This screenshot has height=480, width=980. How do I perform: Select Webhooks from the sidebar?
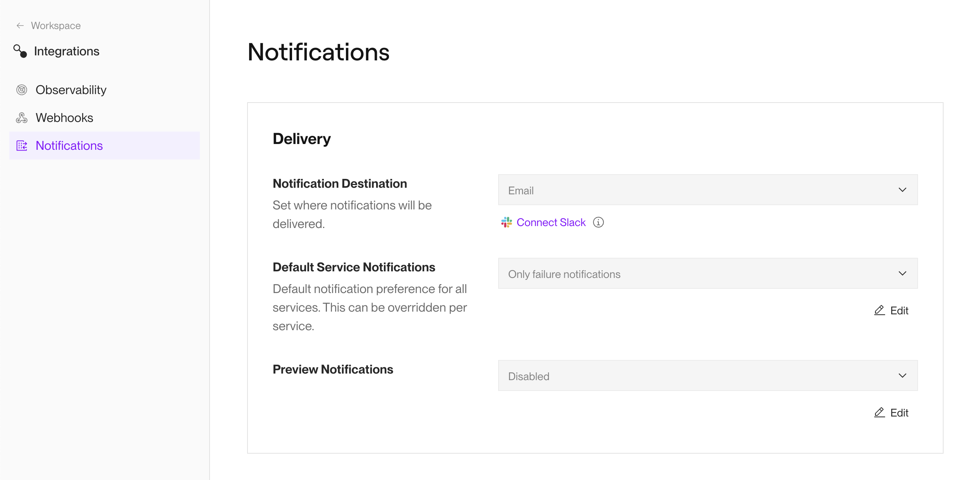(64, 117)
